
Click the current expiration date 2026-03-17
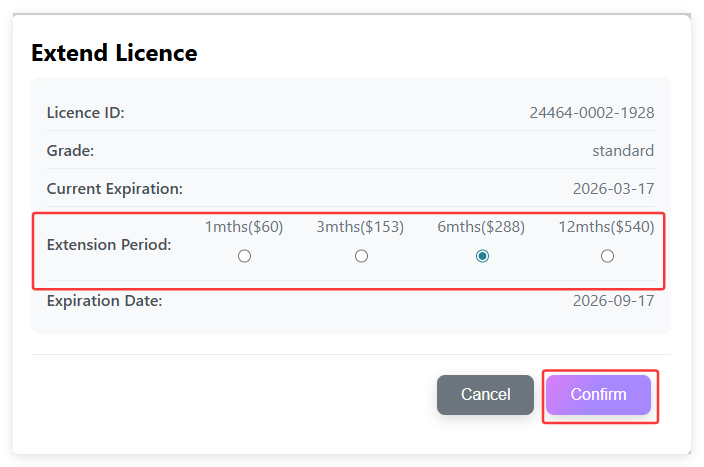point(613,188)
